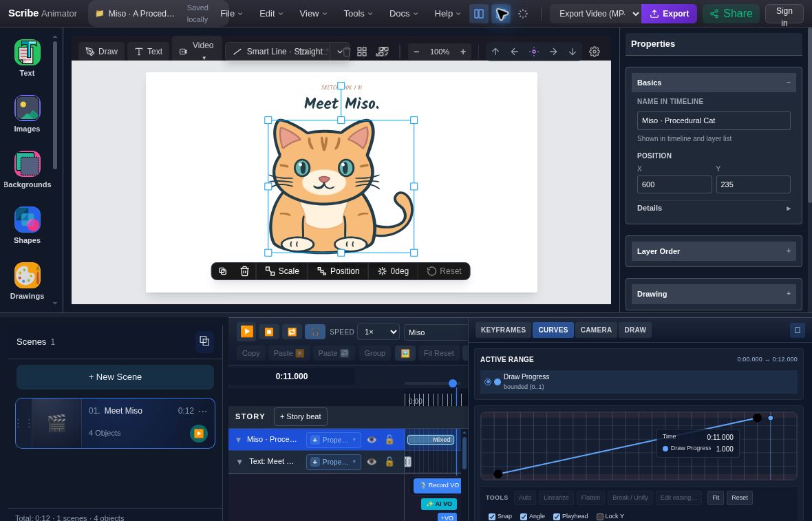
Task: Enable the Lock Y checkbox
Action: click(599, 517)
